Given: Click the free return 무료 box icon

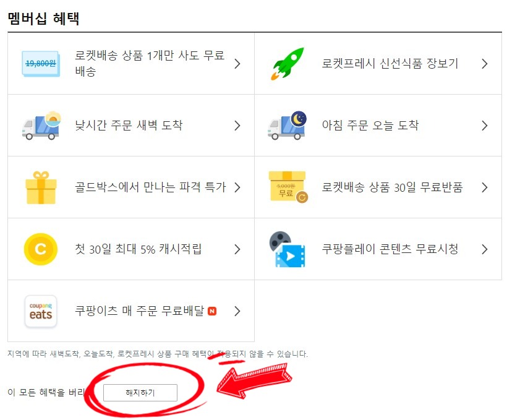Looking at the screenshot, I should coord(288,187).
